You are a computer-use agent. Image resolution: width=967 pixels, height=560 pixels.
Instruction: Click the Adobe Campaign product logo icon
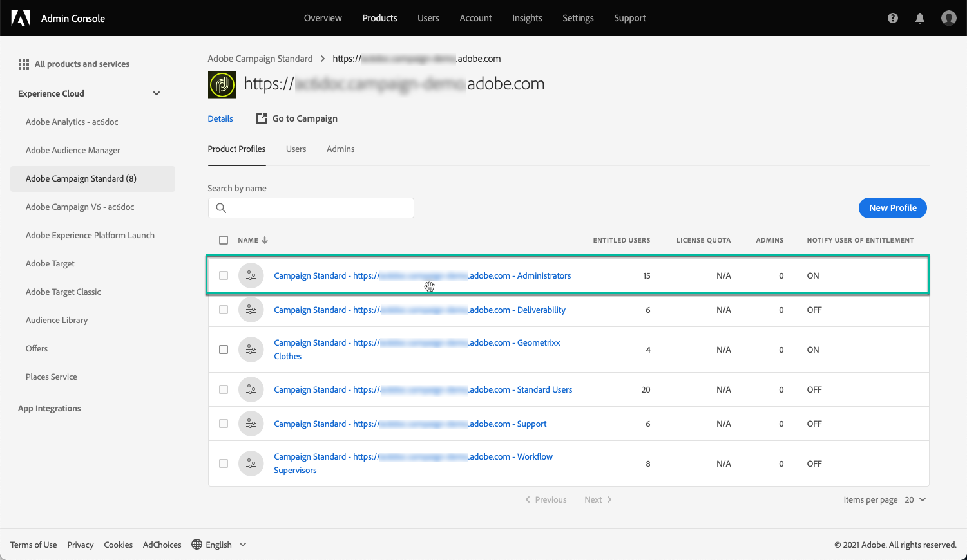pyautogui.click(x=222, y=85)
